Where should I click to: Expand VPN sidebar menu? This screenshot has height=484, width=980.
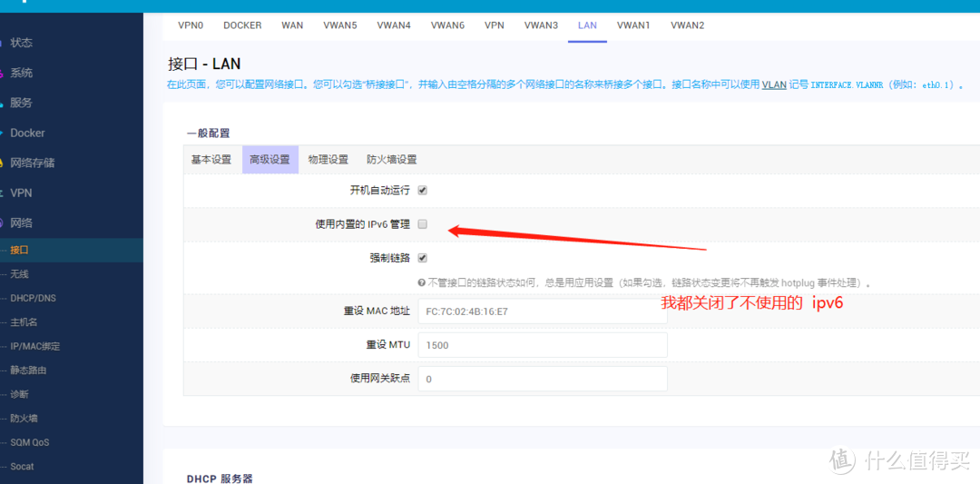pos(21,193)
